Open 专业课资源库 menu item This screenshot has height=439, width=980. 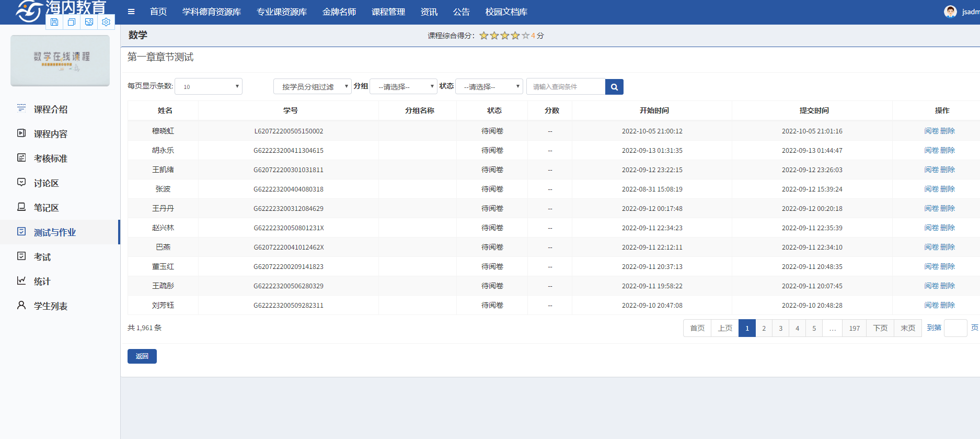pyautogui.click(x=282, y=12)
